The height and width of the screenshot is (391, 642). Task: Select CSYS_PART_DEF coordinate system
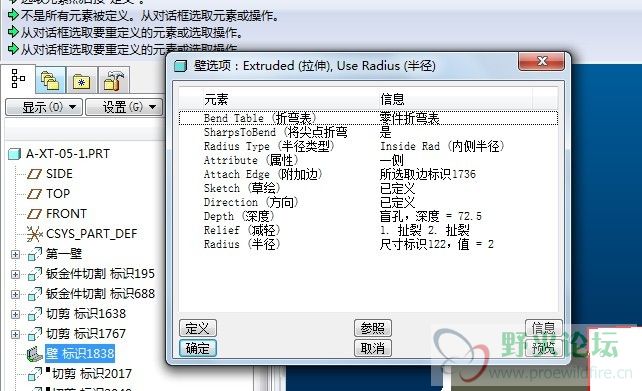pyautogui.click(x=92, y=234)
